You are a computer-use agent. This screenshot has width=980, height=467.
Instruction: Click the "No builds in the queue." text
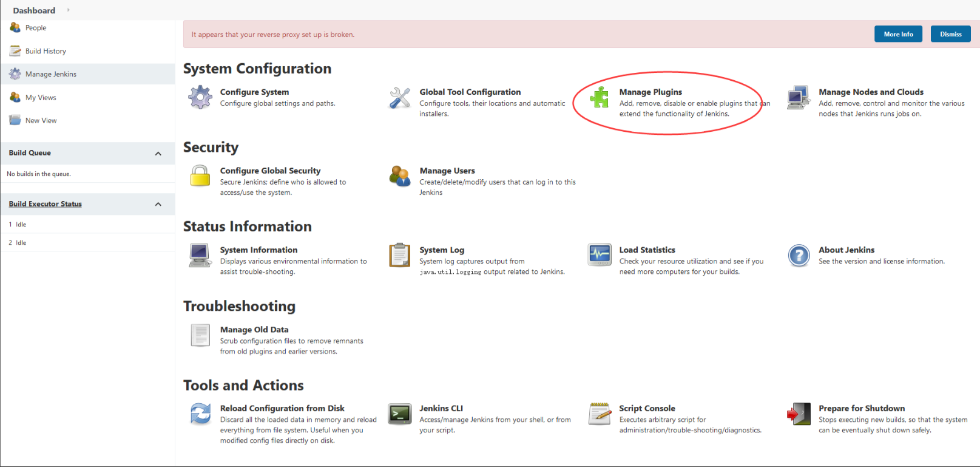39,174
